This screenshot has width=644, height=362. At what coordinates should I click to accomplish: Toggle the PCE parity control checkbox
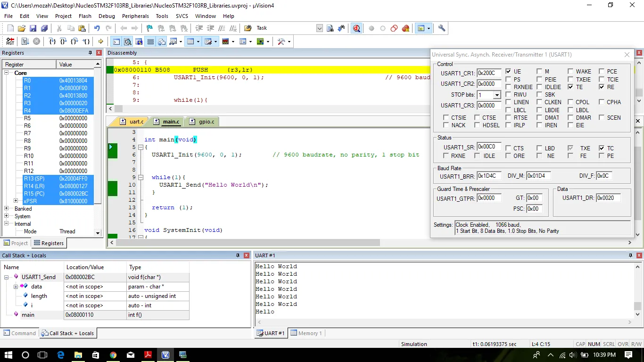pyautogui.click(x=602, y=72)
